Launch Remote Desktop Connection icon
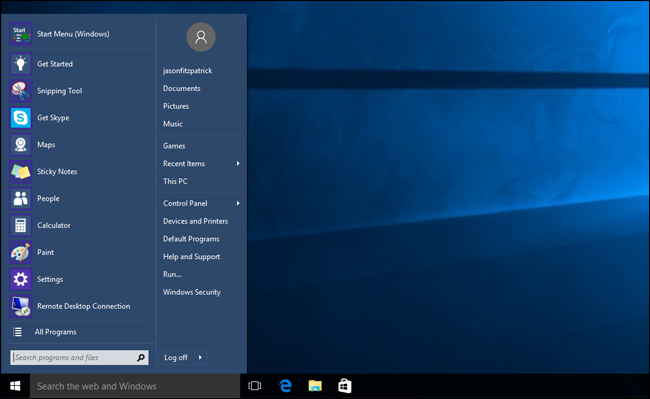Image resolution: width=650 pixels, height=399 pixels. pyautogui.click(x=21, y=306)
